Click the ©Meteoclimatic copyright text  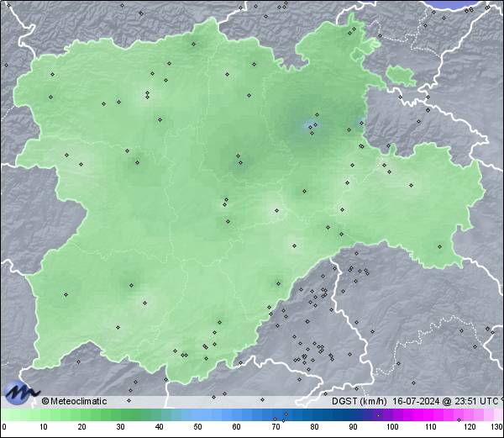pos(74,401)
